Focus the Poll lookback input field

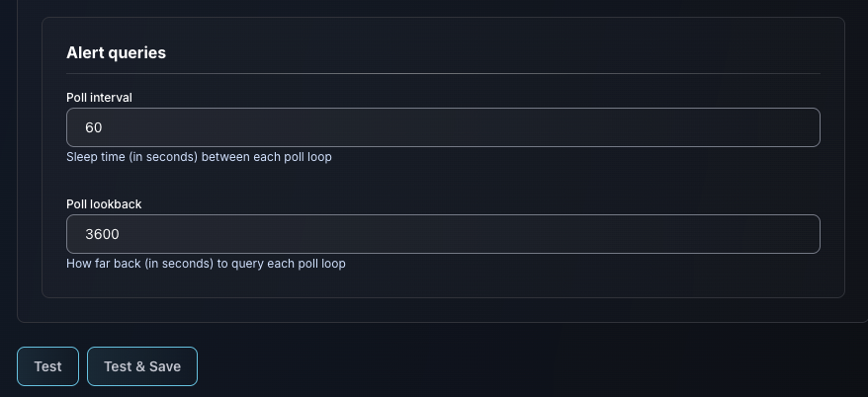pyautogui.click(x=443, y=234)
